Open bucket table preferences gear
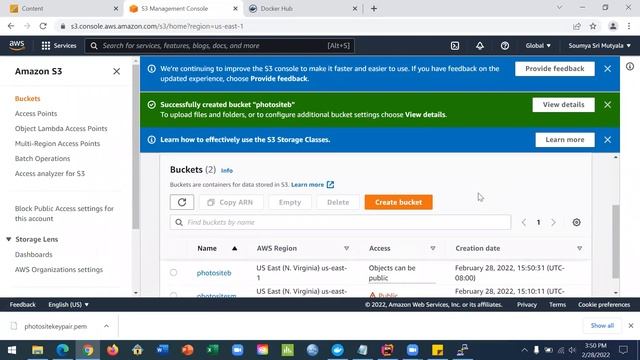The image size is (640, 360). pos(576,222)
